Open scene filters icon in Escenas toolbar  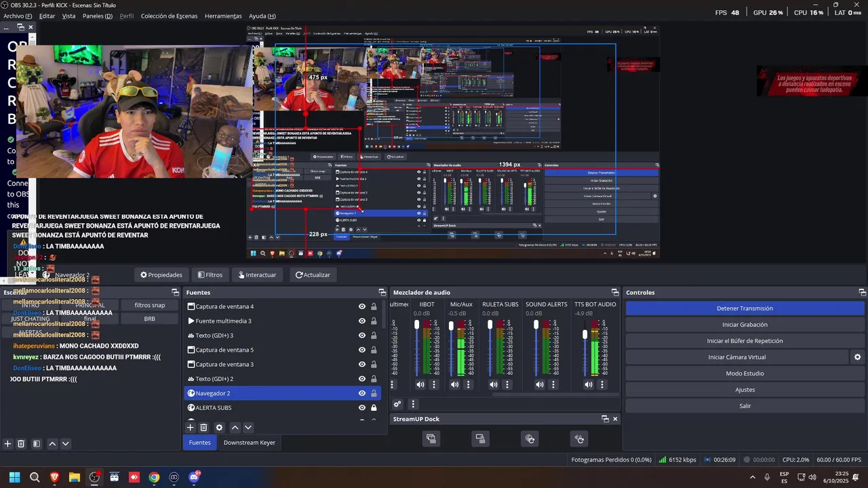click(37, 444)
